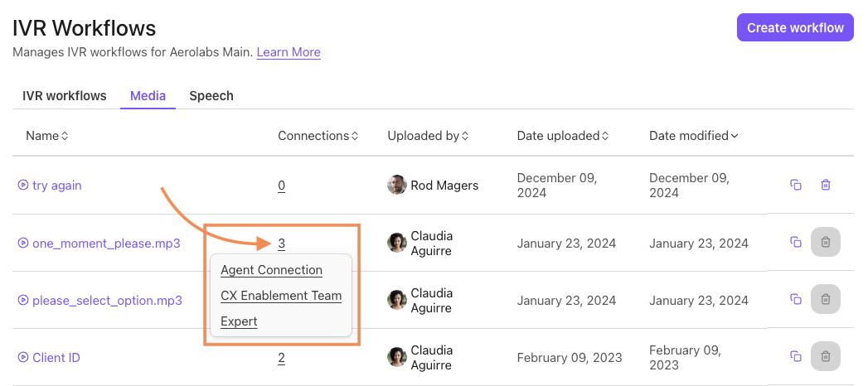The height and width of the screenshot is (386, 868).
Task: Delete the try again media file
Action: pos(826,185)
